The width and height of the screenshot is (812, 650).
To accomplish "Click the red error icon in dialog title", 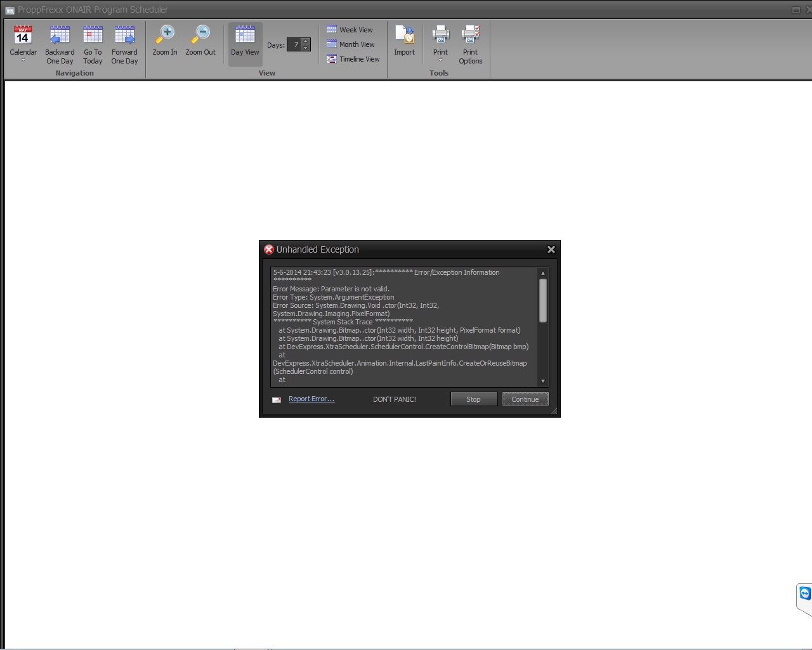I will pos(268,249).
